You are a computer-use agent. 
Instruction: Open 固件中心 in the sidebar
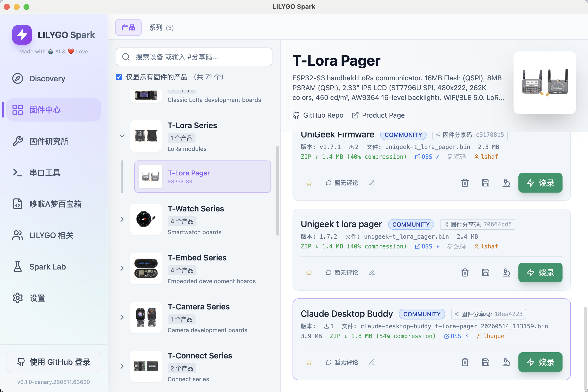point(53,110)
